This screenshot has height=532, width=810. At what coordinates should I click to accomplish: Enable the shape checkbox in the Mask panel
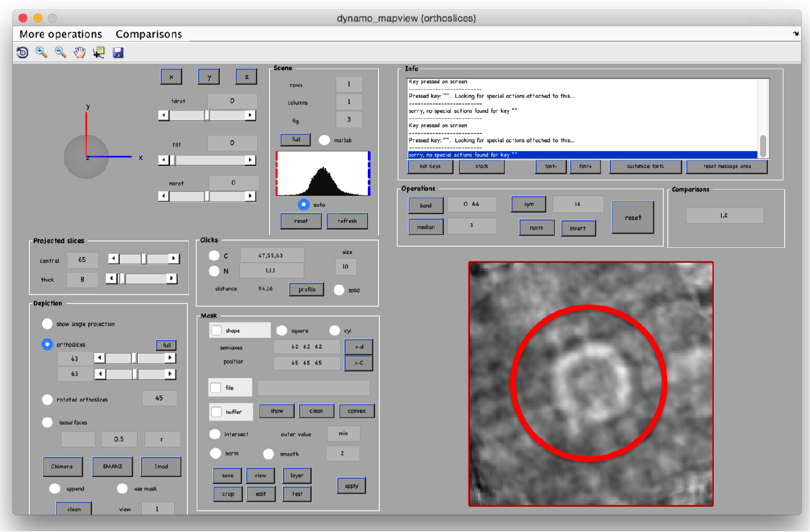click(217, 330)
